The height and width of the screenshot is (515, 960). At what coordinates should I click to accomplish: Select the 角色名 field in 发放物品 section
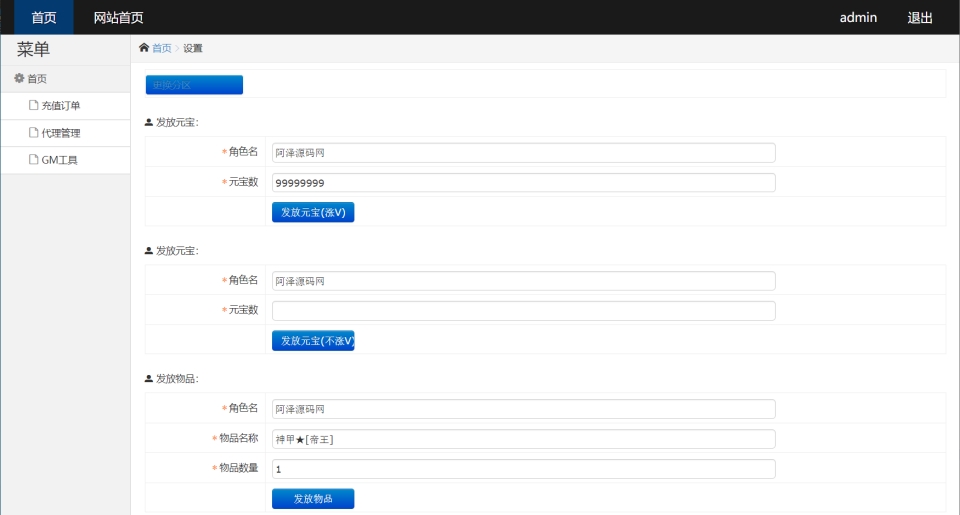coord(523,409)
